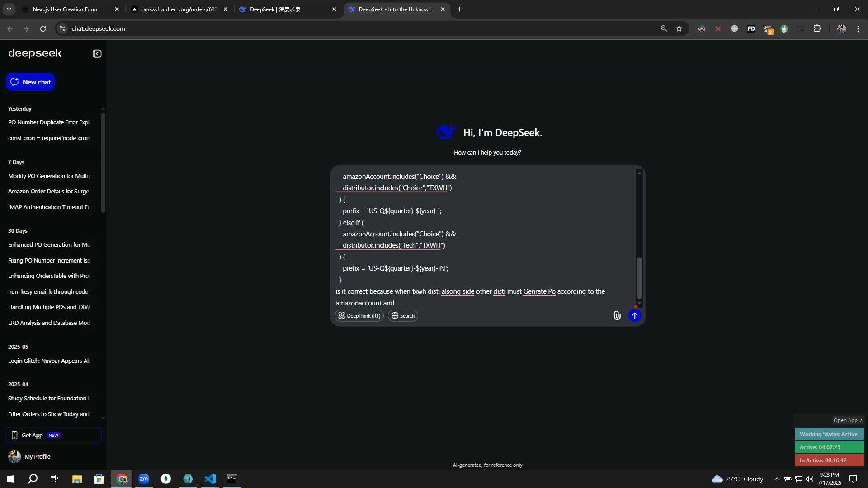Open 'Filter Orders to Show Today' chat

pyautogui.click(x=49, y=414)
